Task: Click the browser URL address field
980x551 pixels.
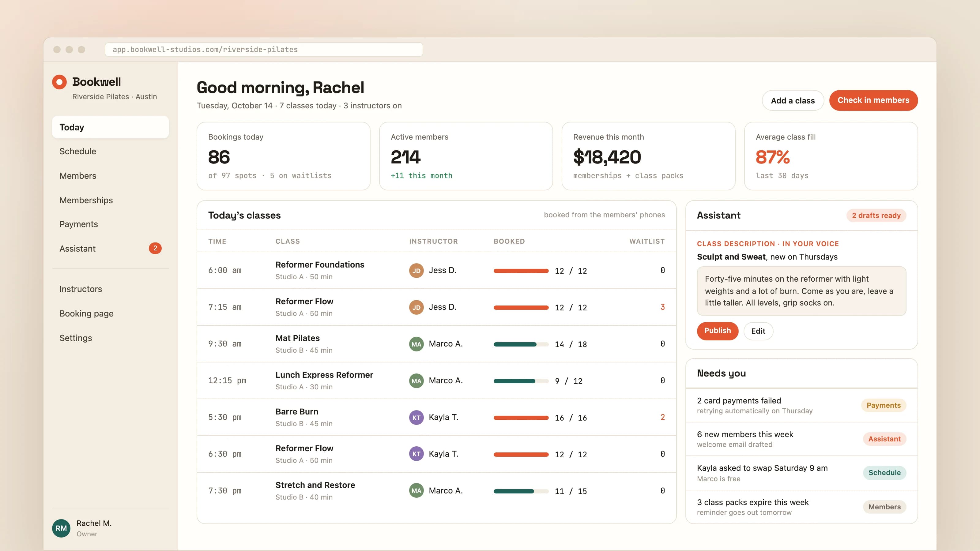Action: [x=264, y=49]
